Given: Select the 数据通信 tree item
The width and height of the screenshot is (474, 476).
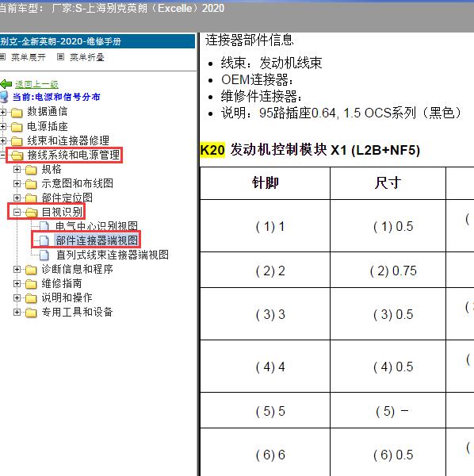Looking at the screenshot, I should click(48, 111).
